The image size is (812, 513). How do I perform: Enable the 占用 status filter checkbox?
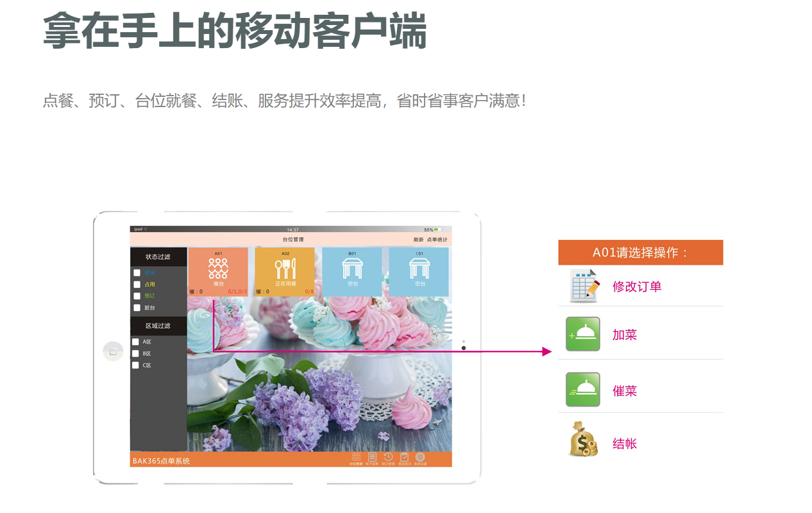coord(136,284)
